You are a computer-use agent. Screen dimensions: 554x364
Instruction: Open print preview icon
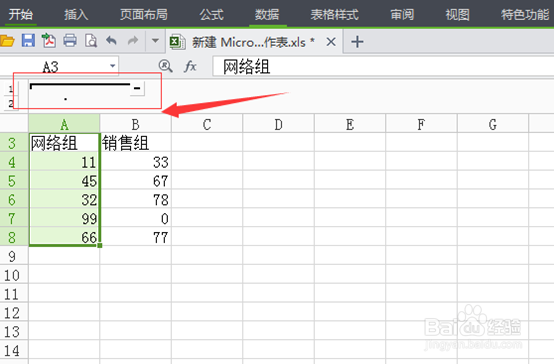(x=91, y=41)
